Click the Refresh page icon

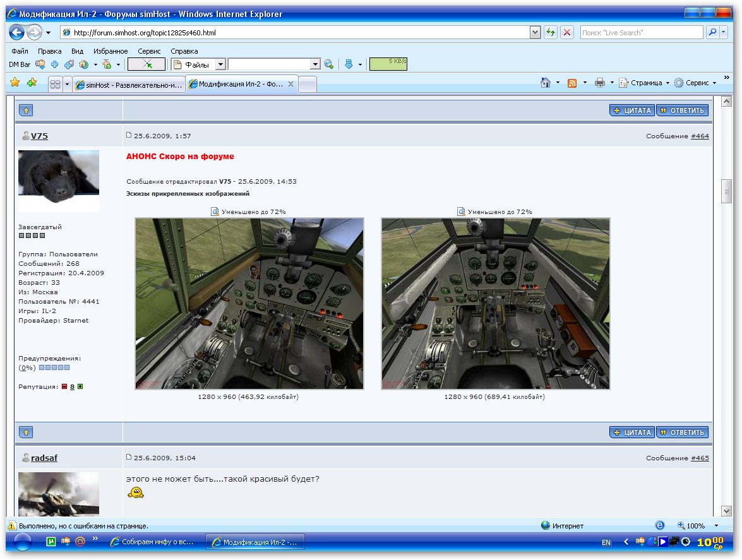(x=551, y=33)
